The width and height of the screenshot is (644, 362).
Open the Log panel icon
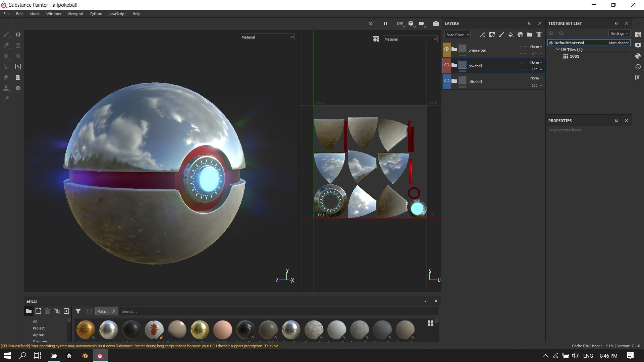638,77
